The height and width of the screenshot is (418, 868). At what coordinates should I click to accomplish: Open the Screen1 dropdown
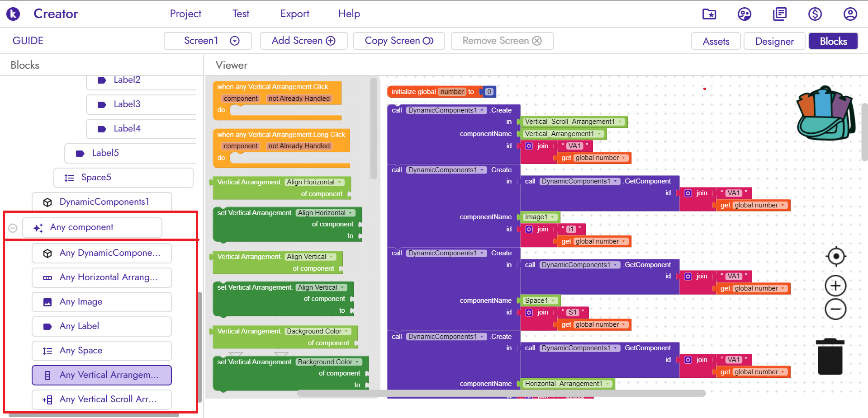[x=234, y=41]
